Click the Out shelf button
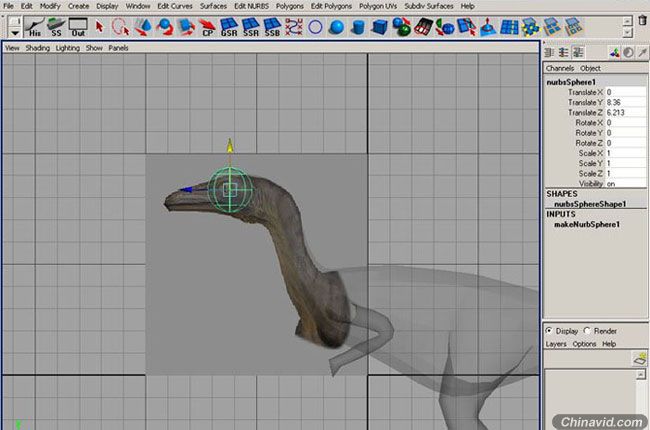The height and width of the screenshot is (430, 650). [x=78, y=27]
